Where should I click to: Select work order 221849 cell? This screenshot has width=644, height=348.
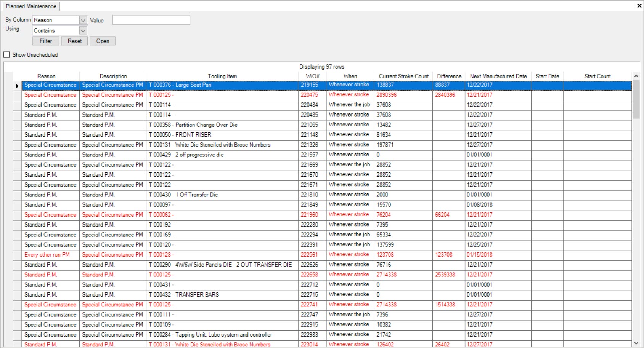(312, 205)
